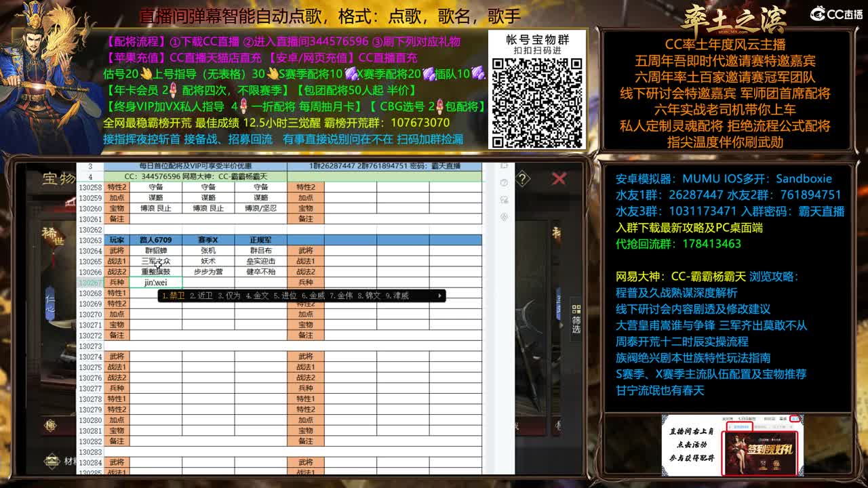Image resolution: width=868 pixels, height=488 pixels.
Task: Click the top icon in the spreadsheet side strip
Action: [x=504, y=166]
